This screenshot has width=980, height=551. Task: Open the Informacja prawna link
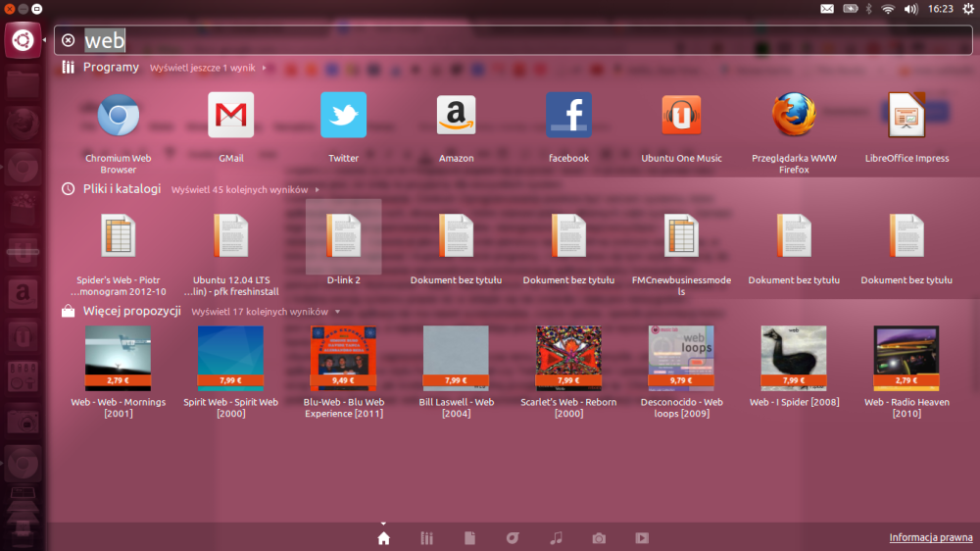point(931,537)
